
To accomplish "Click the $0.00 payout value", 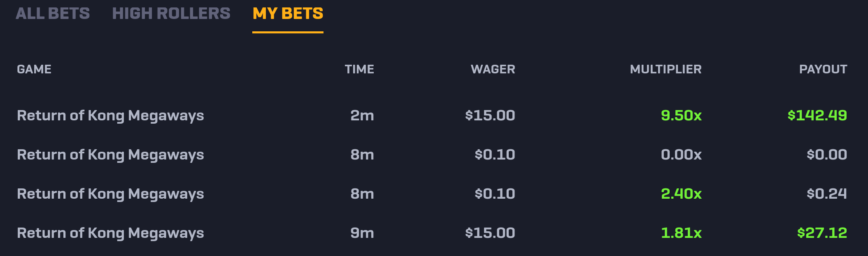I will click(x=826, y=155).
